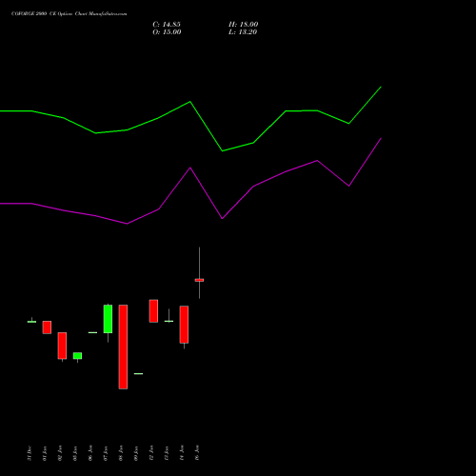The image size is (476, 476).
Task: Select the open value O: 15.00
Action: (x=167, y=32)
